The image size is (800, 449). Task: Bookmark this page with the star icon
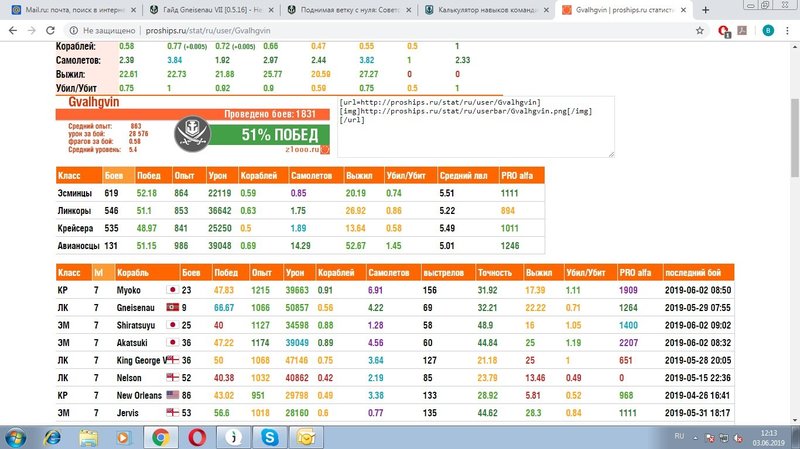tap(702, 31)
